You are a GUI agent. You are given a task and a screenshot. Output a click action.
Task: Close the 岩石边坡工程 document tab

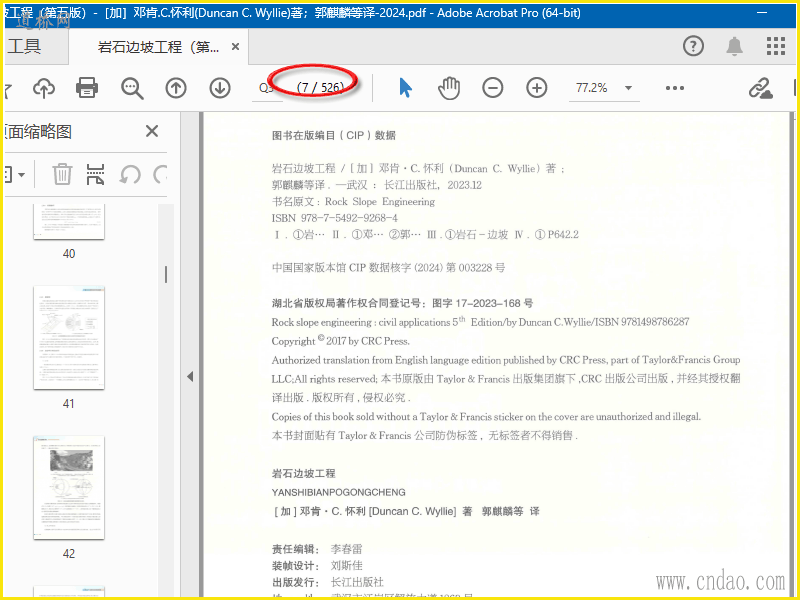[x=235, y=47]
